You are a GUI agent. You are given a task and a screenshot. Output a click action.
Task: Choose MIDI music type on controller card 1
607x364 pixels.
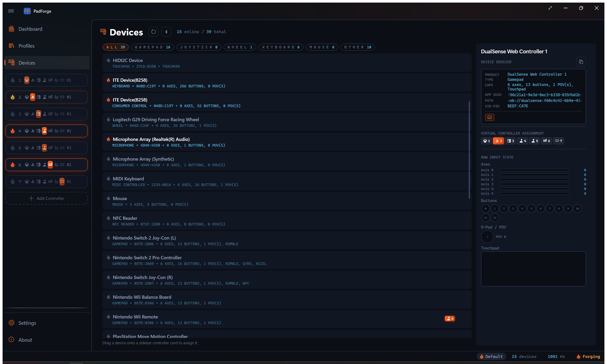(56, 80)
